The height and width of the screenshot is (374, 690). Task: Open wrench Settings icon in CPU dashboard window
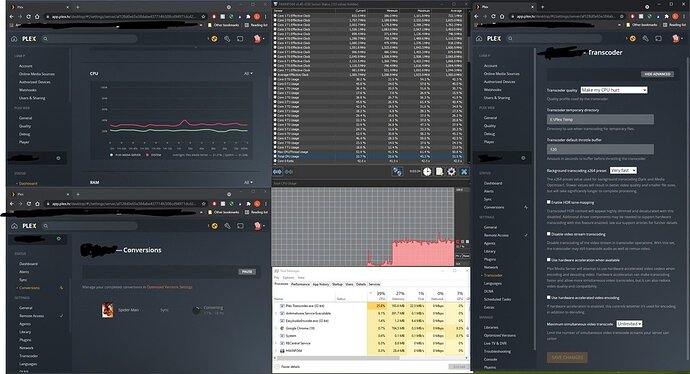pyautogui.click(x=228, y=39)
